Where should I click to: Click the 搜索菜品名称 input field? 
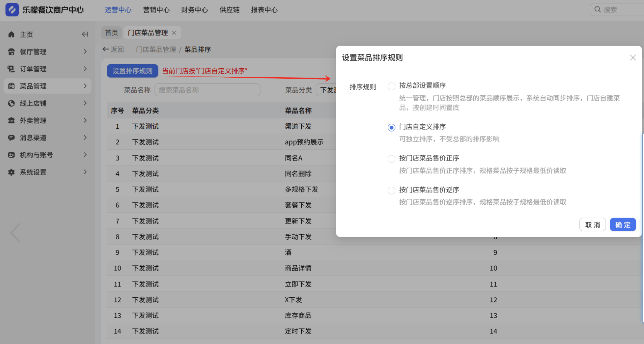pyautogui.click(x=207, y=90)
